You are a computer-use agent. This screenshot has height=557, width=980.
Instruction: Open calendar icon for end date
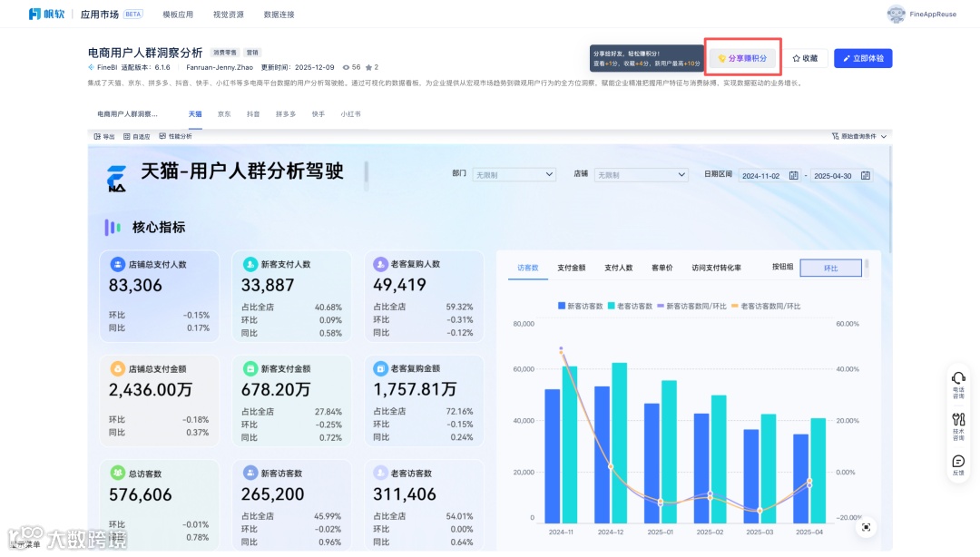coord(866,176)
